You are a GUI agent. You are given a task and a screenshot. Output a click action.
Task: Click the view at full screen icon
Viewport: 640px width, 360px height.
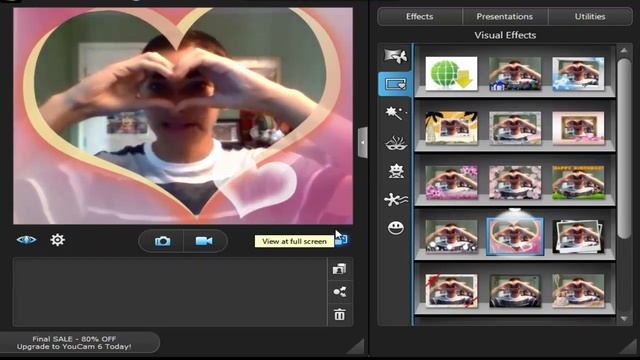pyautogui.click(x=342, y=240)
